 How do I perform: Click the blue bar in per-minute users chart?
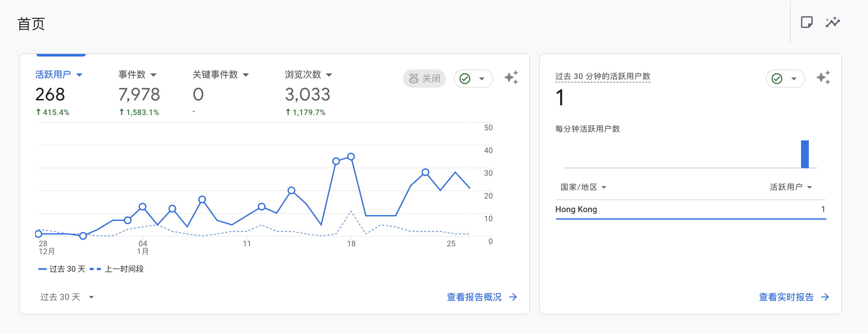[x=805, y=154]
